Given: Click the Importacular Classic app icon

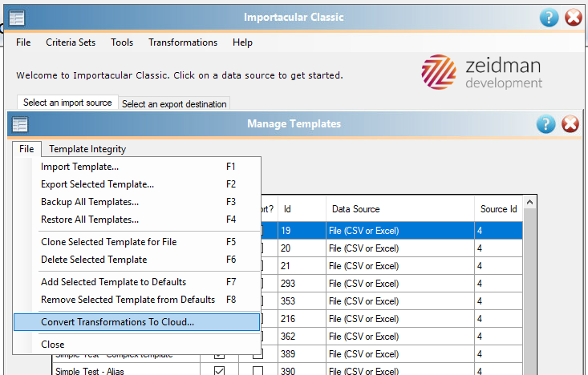Looking at the screenshot, I should click(17, 18).
